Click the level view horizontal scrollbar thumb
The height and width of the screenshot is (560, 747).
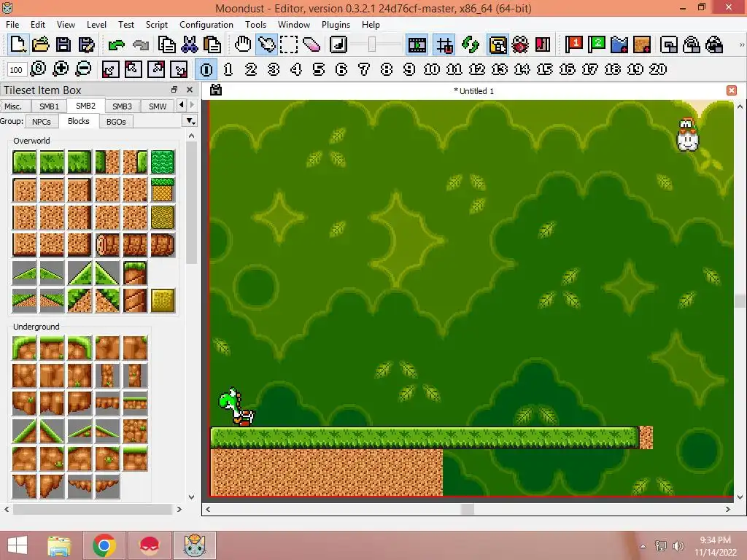pyautogui.click(x=468, y=509)
